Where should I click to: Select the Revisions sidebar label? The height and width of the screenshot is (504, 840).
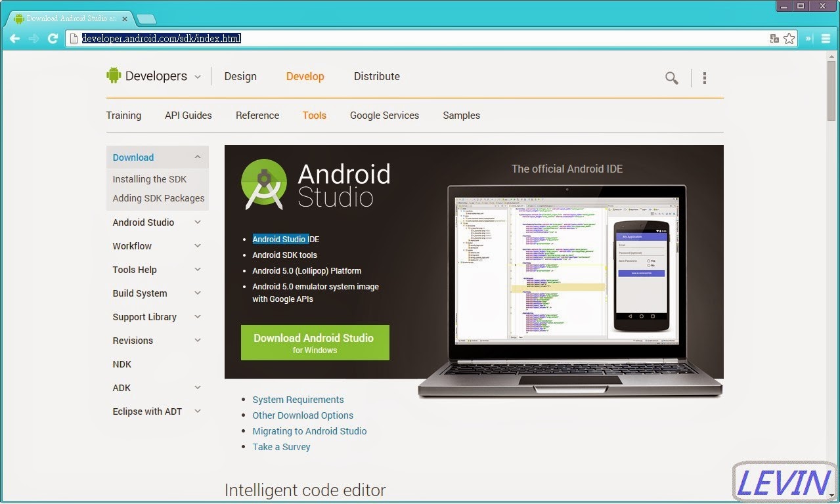pos(133,341)
